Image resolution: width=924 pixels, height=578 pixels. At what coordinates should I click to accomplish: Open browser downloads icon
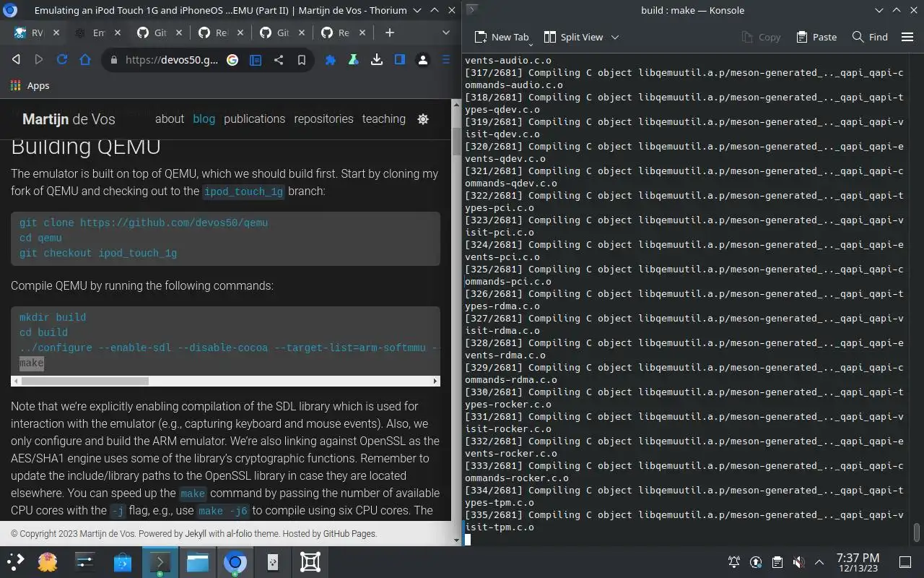[377, 60]
